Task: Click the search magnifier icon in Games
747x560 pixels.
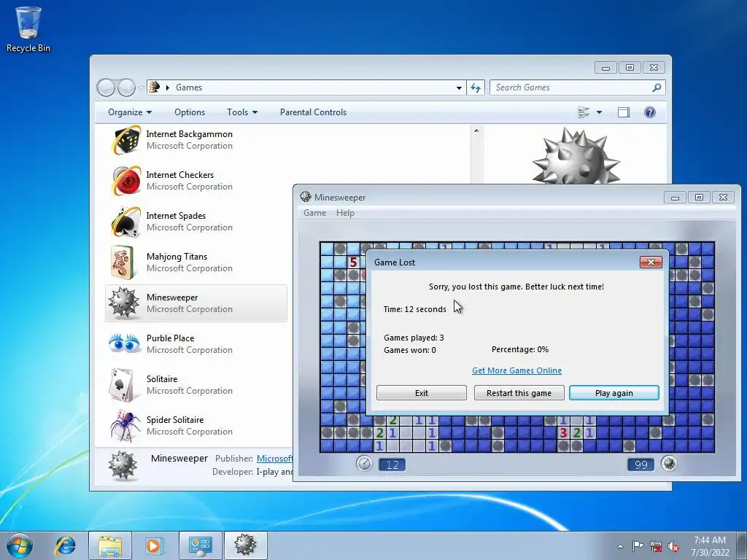Action: (x=657, y=87)
